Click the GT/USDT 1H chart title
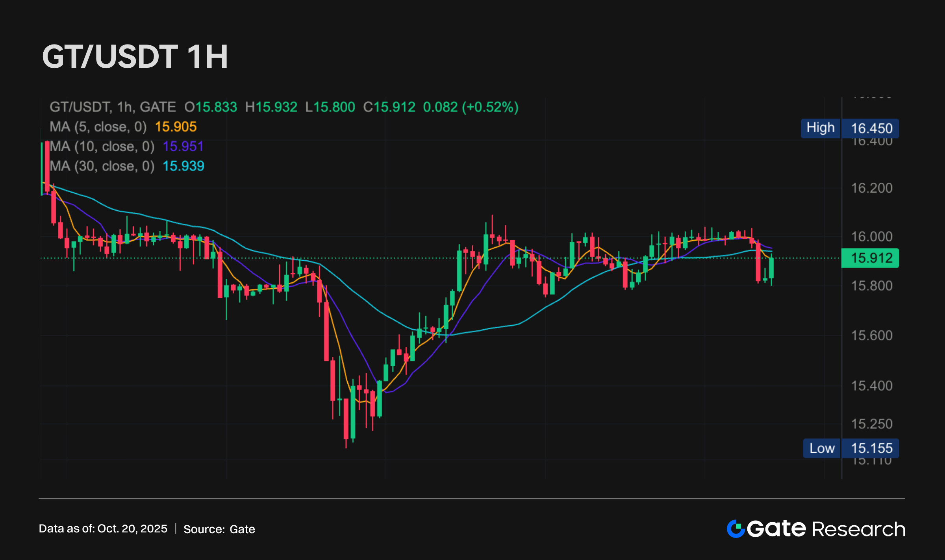Screen dimensions: 945x560 (135, 57)
